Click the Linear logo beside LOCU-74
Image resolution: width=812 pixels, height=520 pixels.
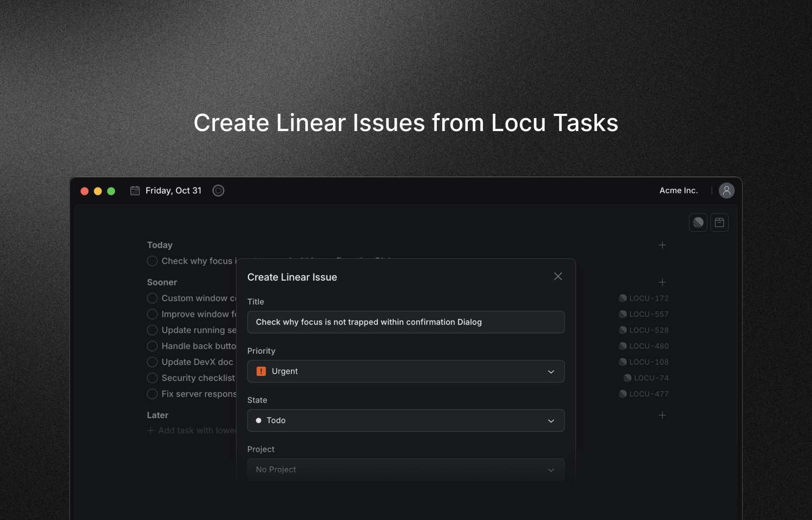[626, 378]
